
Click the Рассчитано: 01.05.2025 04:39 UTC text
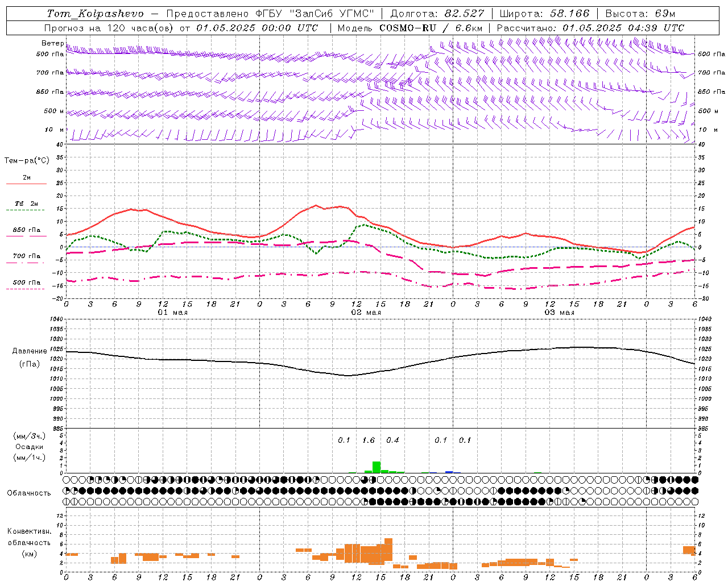[x=590, y=28]
